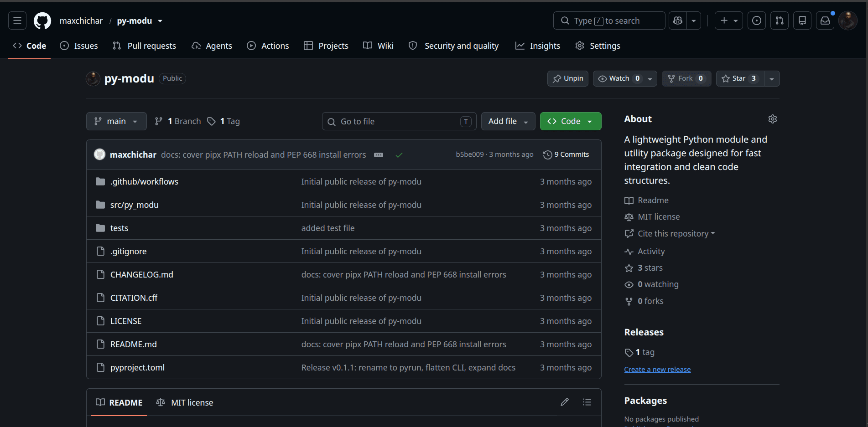Click the Type to search box
The height and width of the screenshot is (427, 868).
coord(609,21)
